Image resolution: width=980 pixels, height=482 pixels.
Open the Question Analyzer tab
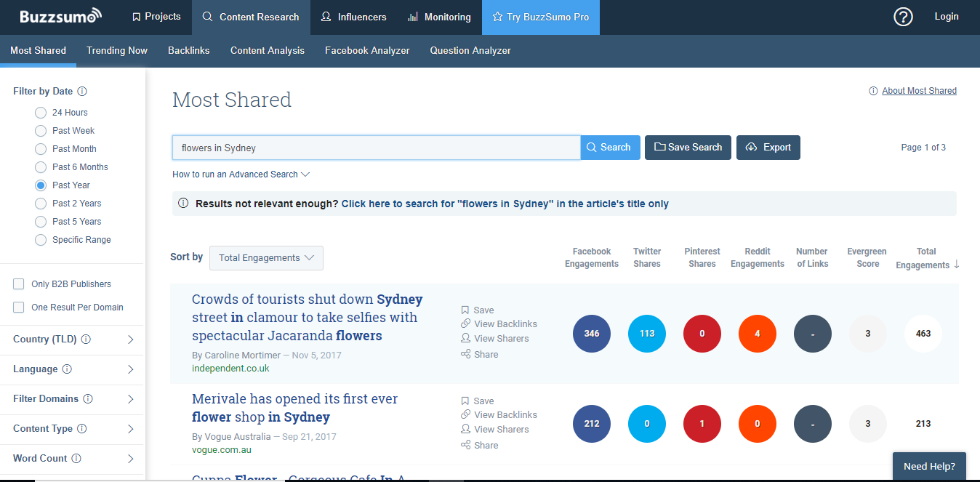470,51
